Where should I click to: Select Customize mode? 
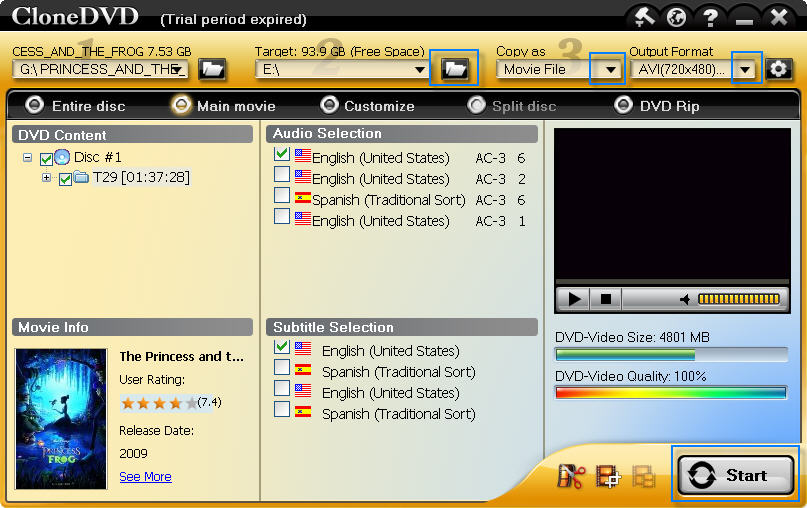click(x=367, y=106)
